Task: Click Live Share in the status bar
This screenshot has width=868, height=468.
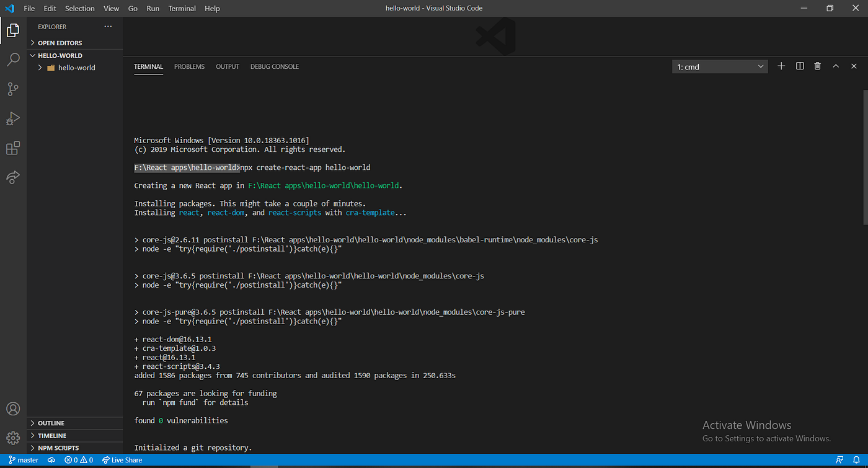Action: 122,460
